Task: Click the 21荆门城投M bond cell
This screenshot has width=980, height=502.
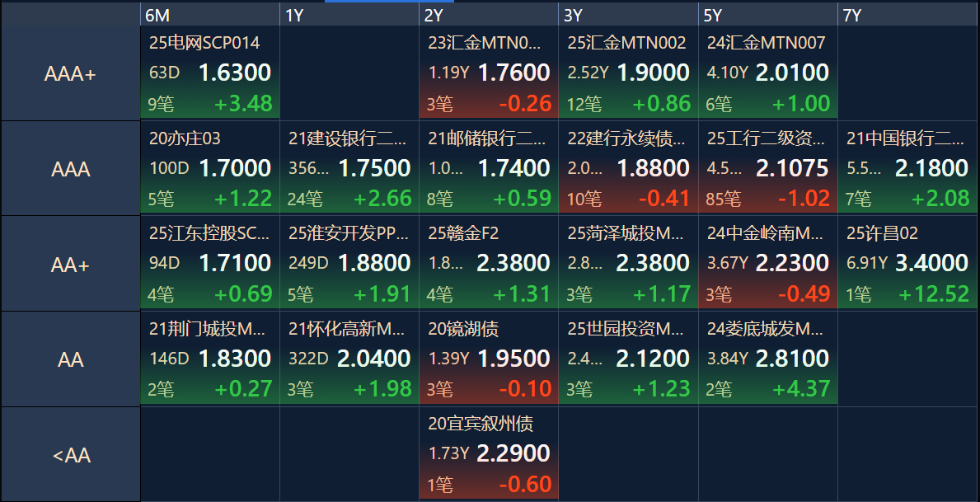Action: point(210,359)
